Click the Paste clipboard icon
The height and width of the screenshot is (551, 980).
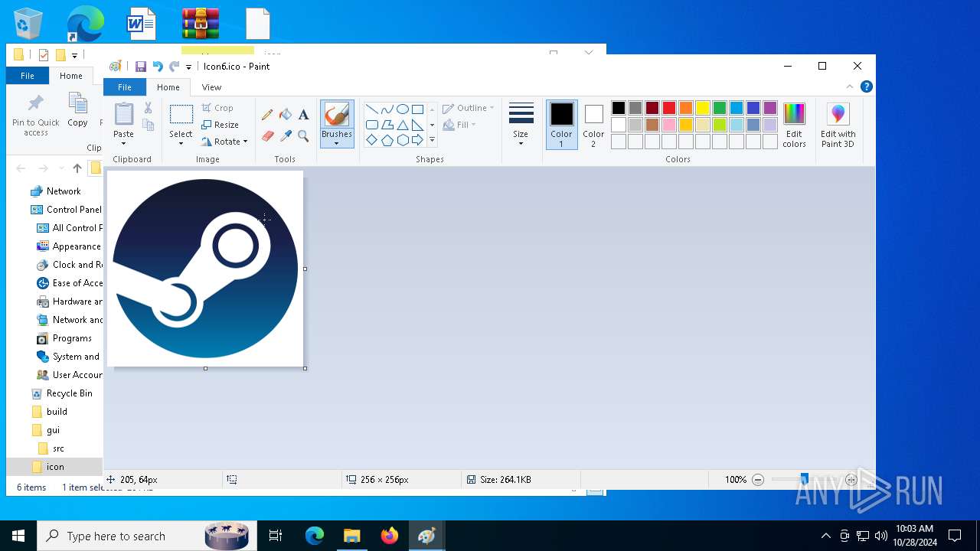point(123,114)
